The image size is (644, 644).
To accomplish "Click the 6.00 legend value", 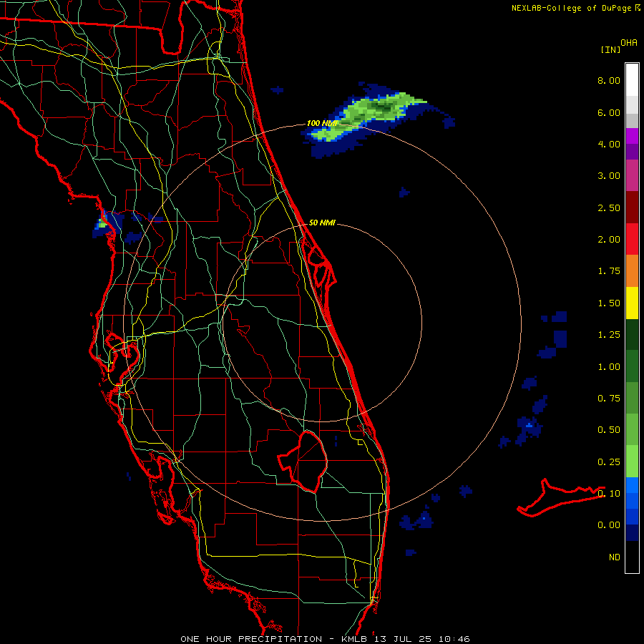I will click(609, 112).
